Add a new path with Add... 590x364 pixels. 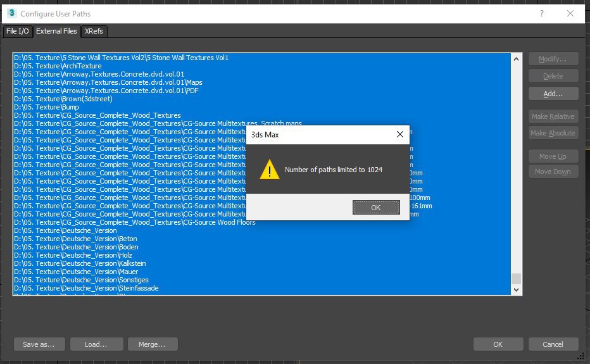click(553, 94)
